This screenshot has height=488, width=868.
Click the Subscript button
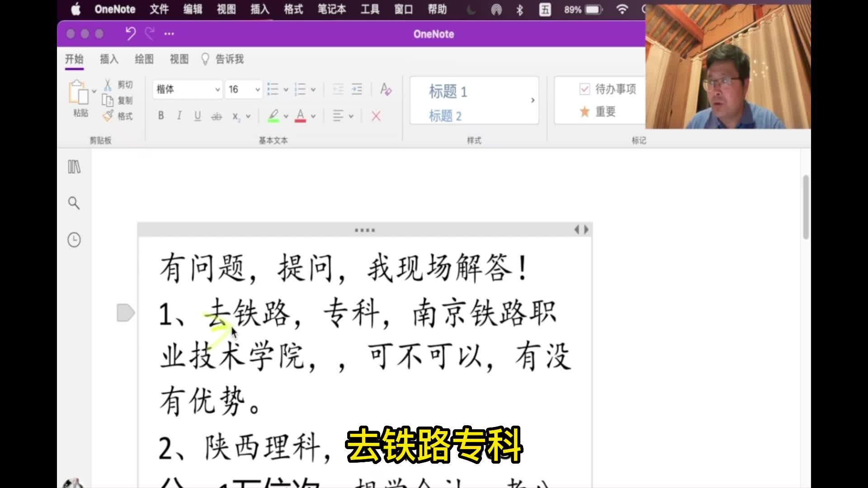pyautogui.click(x=236, y=117)
